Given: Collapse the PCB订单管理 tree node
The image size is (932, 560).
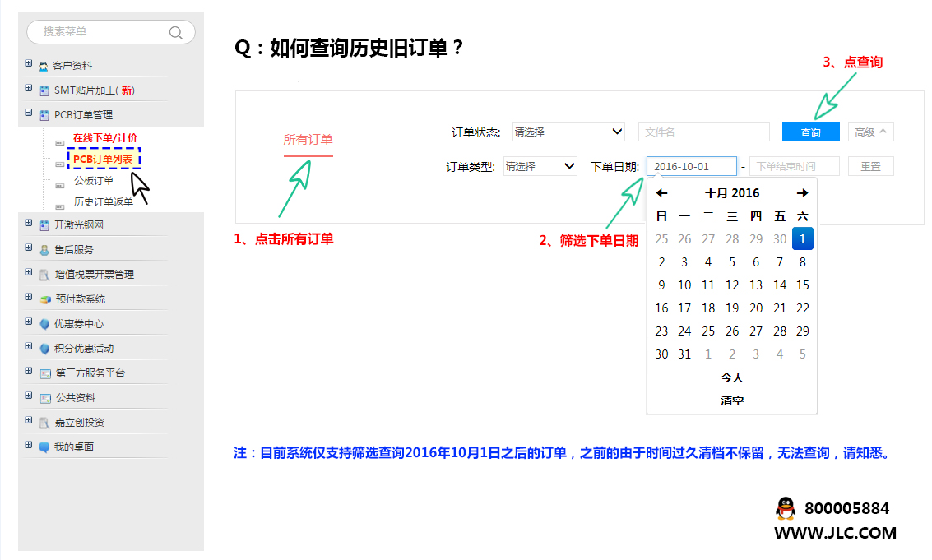Looking at the screenshot, I should point(29,113).
